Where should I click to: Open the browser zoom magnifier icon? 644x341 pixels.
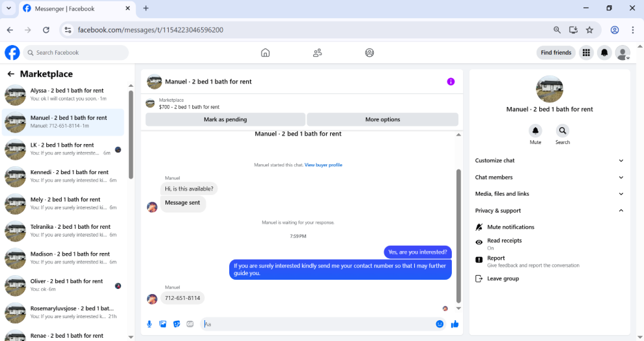[x=557, y=29]
